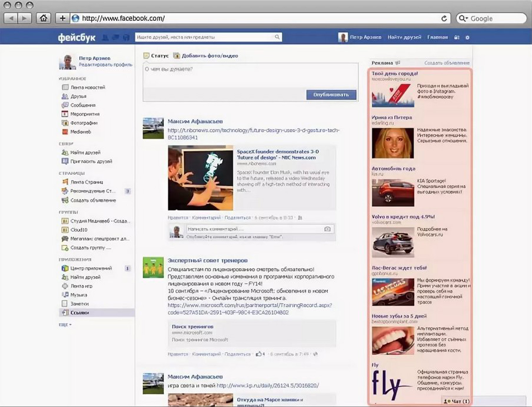Expand the 'Ещё' section in left sidebar

[x=65, y=325]
